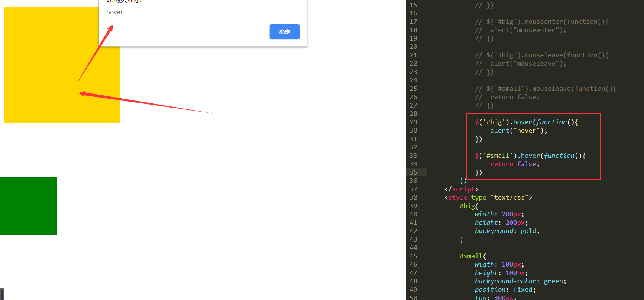Click the '#big{' CSS selector line
The width and height of the screenshot is (644, 300).
[x=469, y=206]
